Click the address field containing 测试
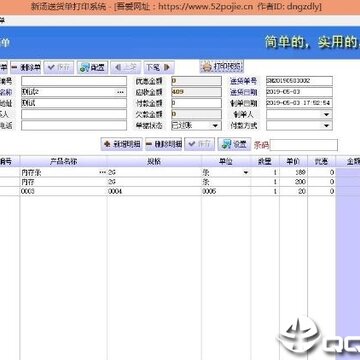The image size is (360, 360). tap(74, 103)
